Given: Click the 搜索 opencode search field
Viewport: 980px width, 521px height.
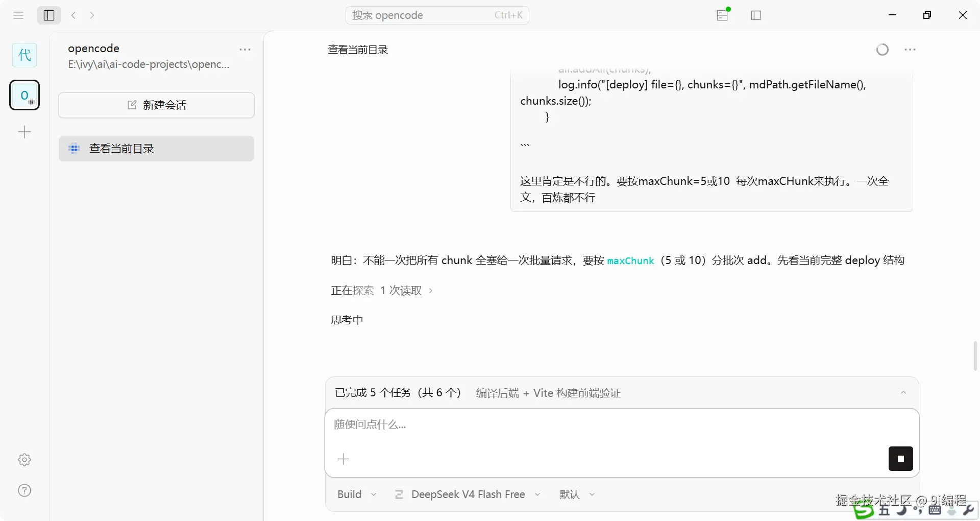Looking at the screenshot, I should point(437,15).
